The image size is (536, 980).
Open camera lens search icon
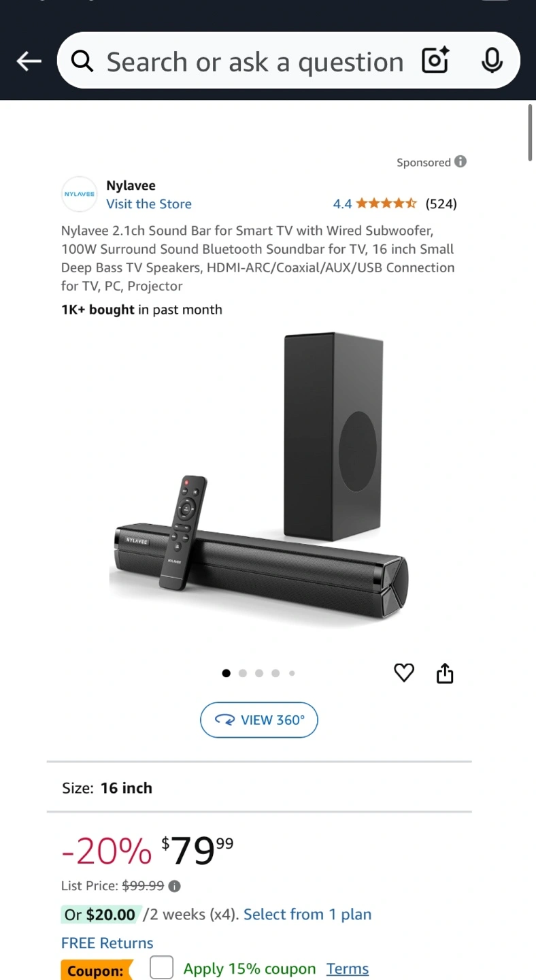(435, 61)
